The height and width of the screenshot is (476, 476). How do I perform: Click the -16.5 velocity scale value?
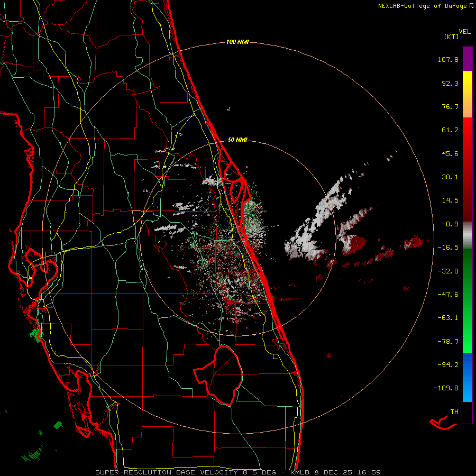(x=448, y=248)
